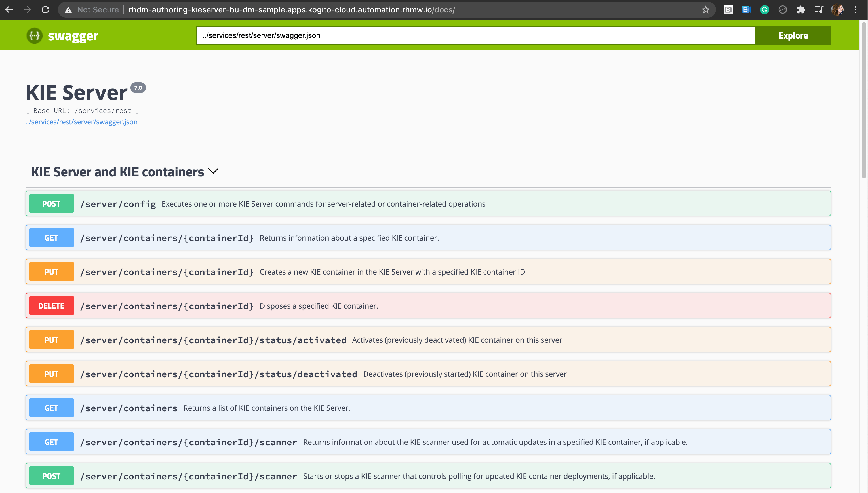Open the browser extensions puzzle icon

click(x=801, y=9)
